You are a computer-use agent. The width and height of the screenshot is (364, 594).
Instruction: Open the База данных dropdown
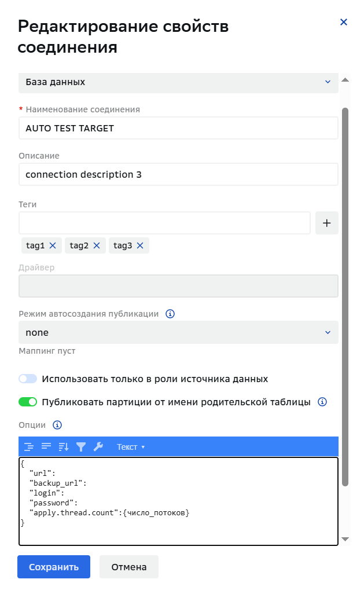point(178,82)
